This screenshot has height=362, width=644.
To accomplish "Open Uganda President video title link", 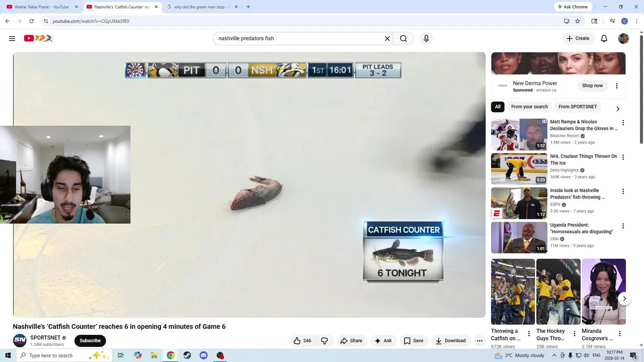I will coord(581,228).
